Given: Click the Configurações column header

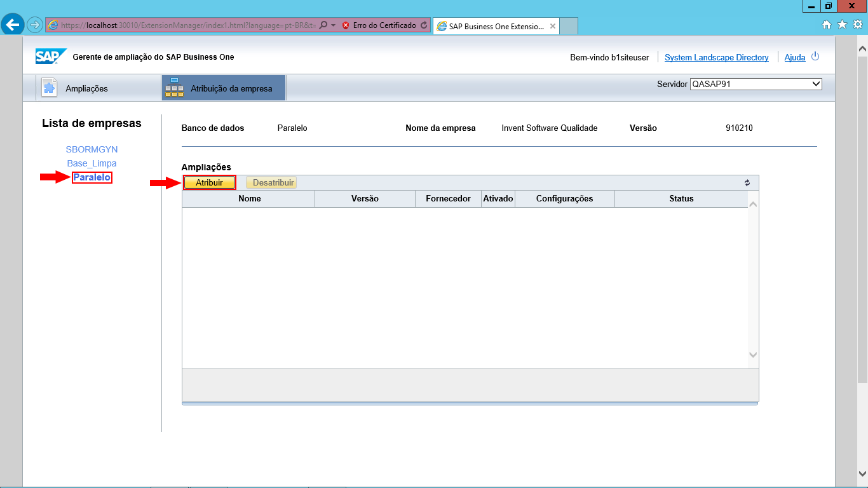Looking at the screenshot, I should pyautogui.click(x=564, y=198).
